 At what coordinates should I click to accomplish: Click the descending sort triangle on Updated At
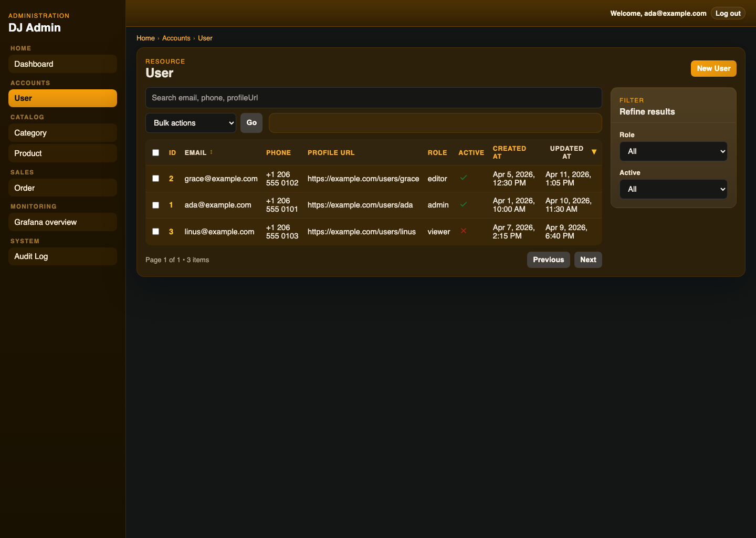coord(594,152)
